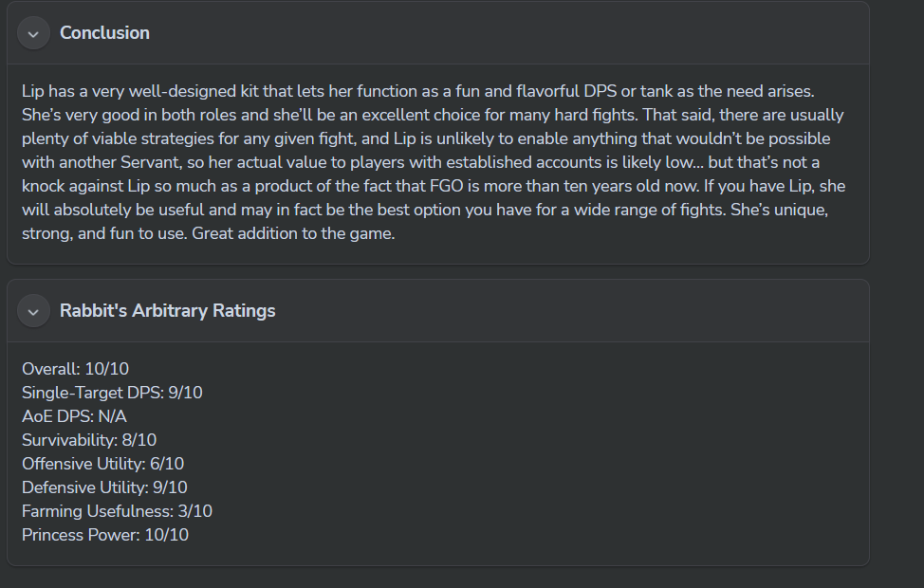924x588 pixels.
Task: Click the Farming Usefulness: 3/10 line
Action: pos(117,511)
